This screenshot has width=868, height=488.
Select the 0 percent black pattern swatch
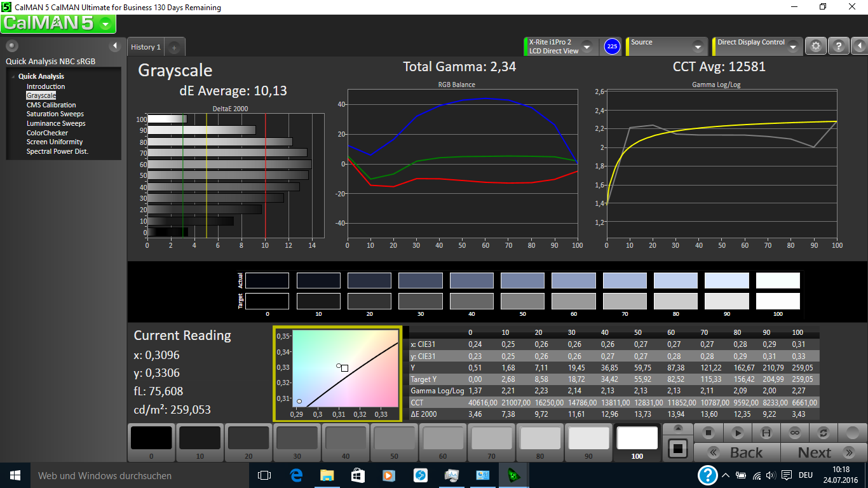pyautogui.click(x=151, y=442)
